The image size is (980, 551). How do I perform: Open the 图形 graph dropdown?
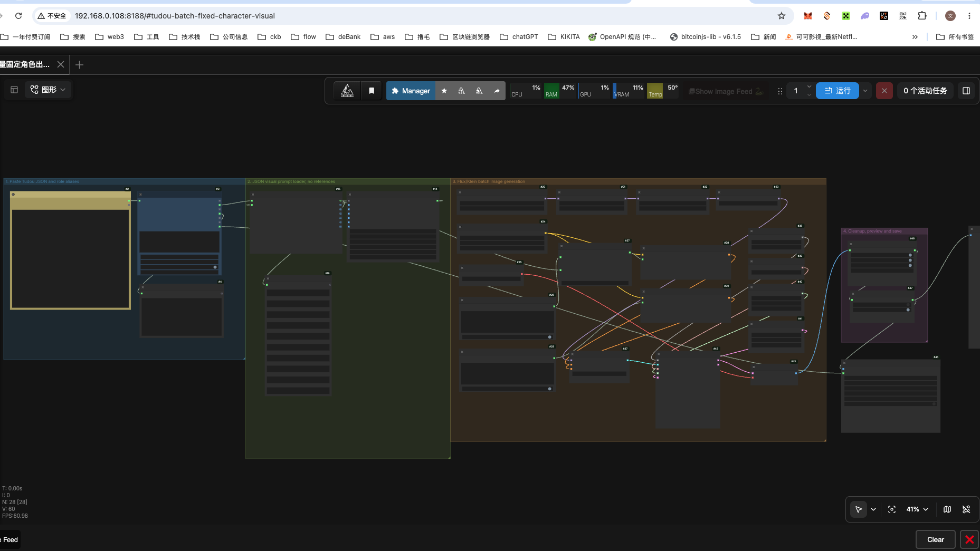48,90
